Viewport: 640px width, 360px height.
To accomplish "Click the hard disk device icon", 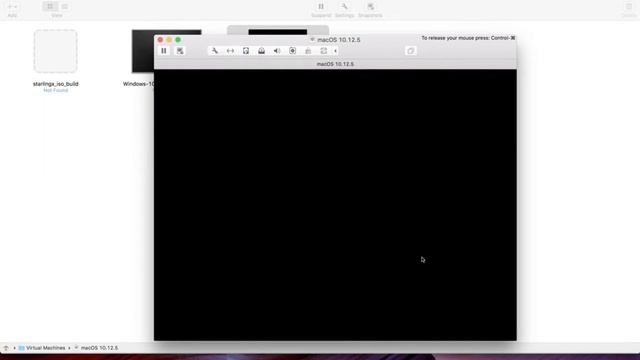I will (x=246, y=51).
